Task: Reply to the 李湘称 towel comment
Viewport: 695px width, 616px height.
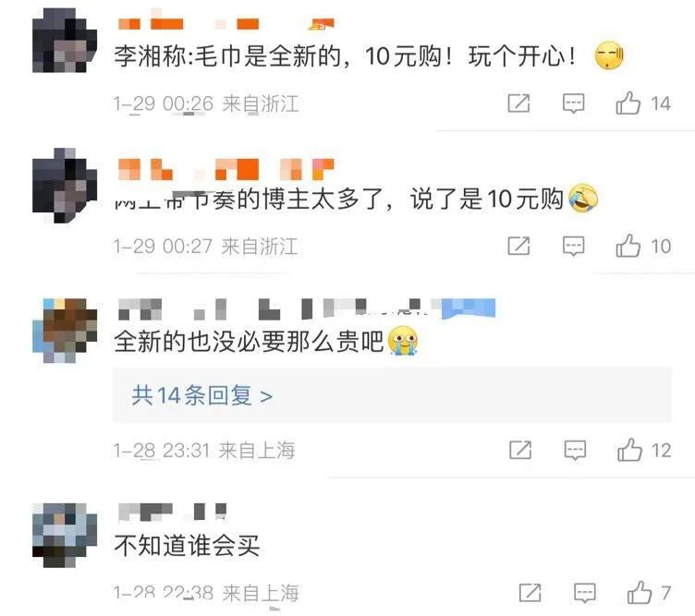Action: pos(574,104)
